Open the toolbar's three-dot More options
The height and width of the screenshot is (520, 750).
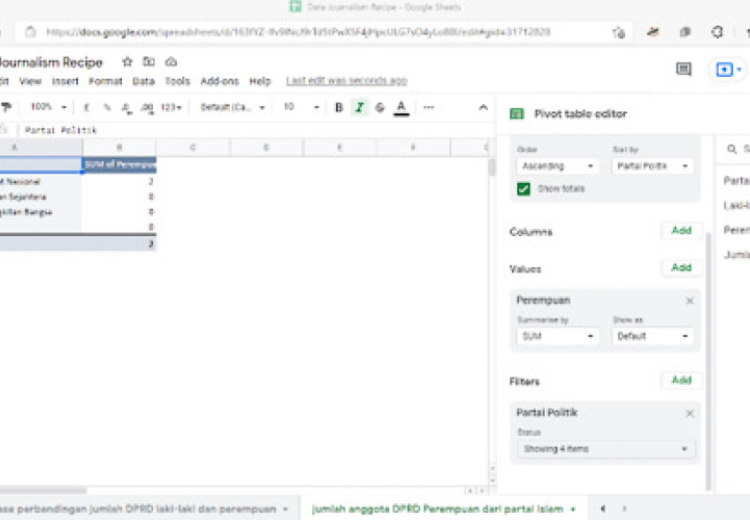click(429, 107)
